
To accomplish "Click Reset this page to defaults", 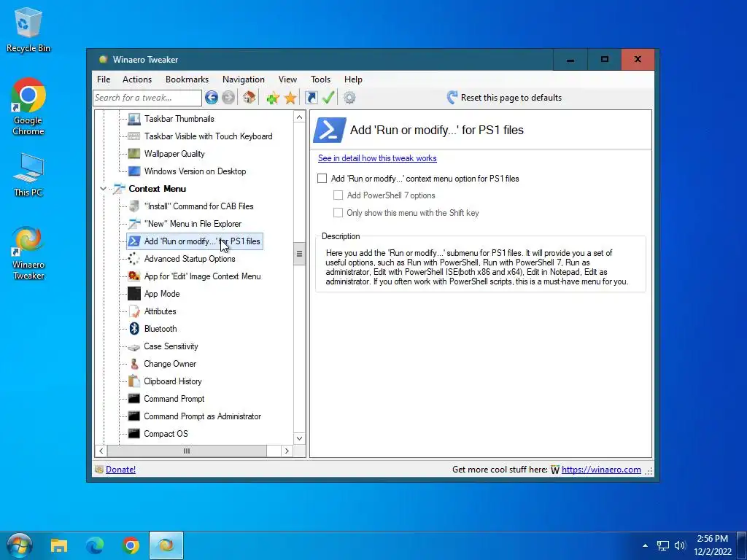I will click(x=505, y=98).
